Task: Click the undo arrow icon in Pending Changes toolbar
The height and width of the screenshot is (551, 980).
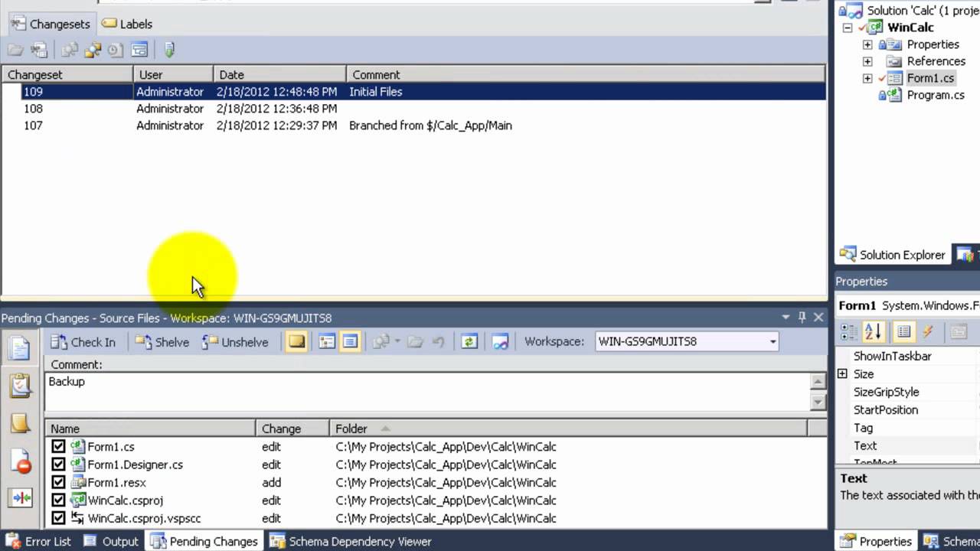Action: (439, 342)
